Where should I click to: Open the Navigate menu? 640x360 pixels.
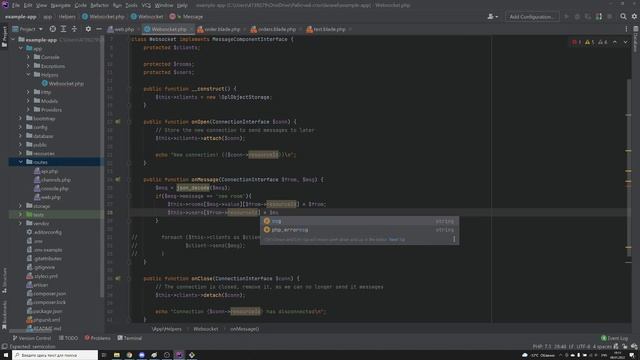click(60, 5)
